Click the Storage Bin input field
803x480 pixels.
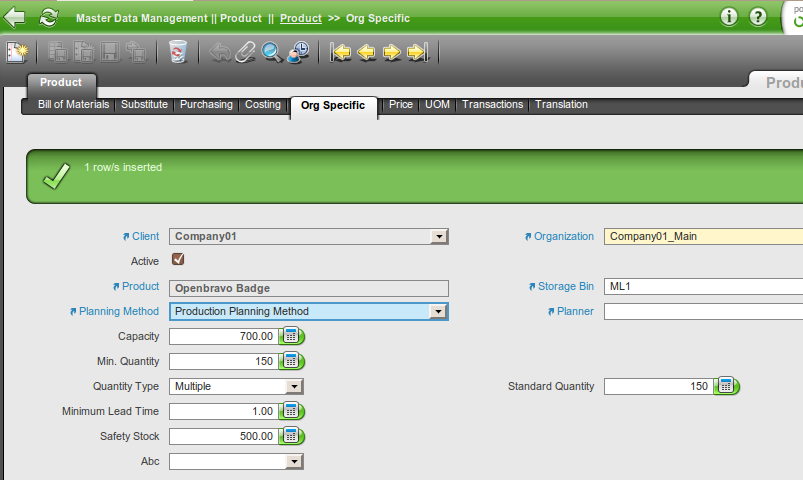click(x=703, y=286)
